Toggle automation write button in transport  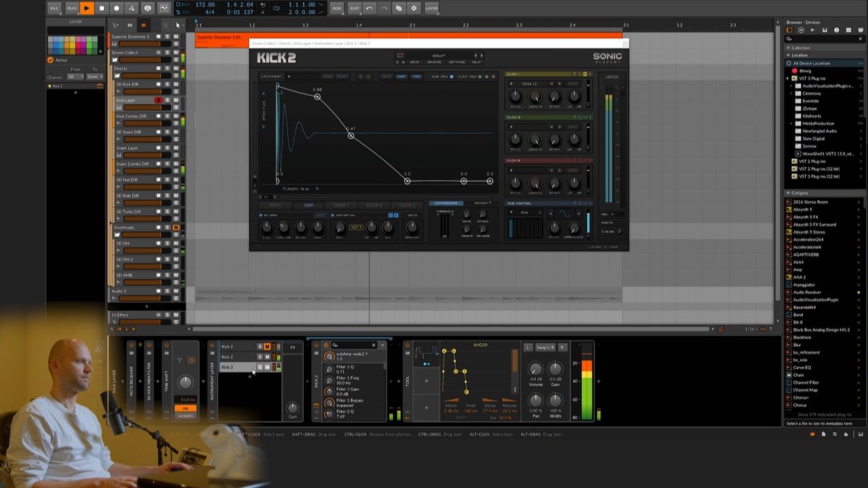pyautogui.click(x=132, y=8)
